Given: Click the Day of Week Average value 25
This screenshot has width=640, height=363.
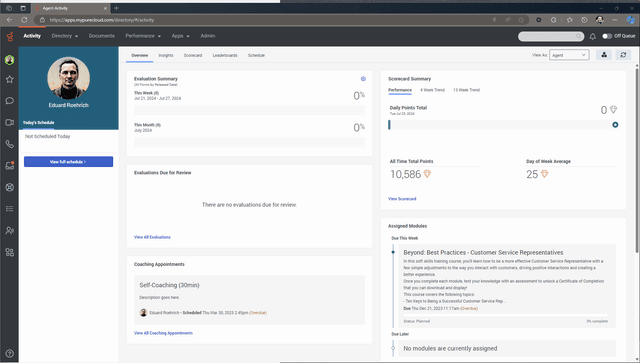Looking at the screenshot, I should [532, 174].
